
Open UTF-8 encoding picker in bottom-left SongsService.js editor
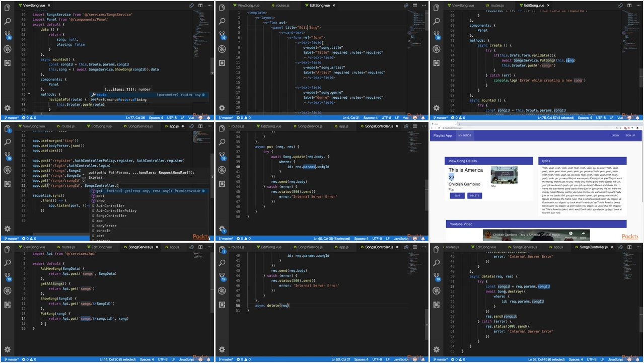pyautogui.click(x=163, y=359)
